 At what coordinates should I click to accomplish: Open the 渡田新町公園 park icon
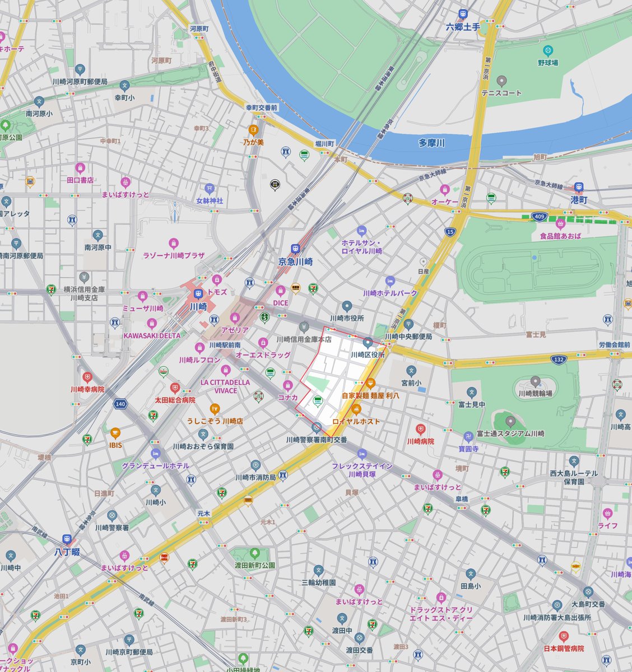255,553
